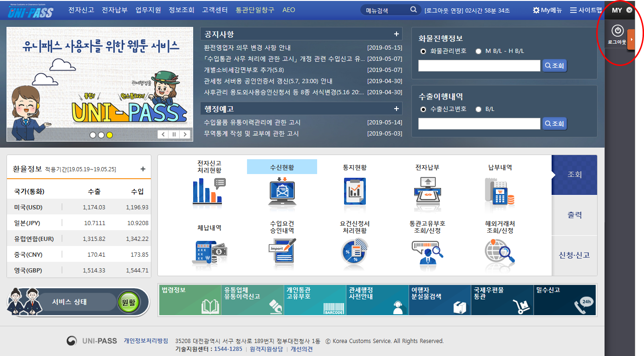Open 개인통관 고유부호 barcode tile
Viewport: 644px width, 356px height.
click(x=315, y=300)
